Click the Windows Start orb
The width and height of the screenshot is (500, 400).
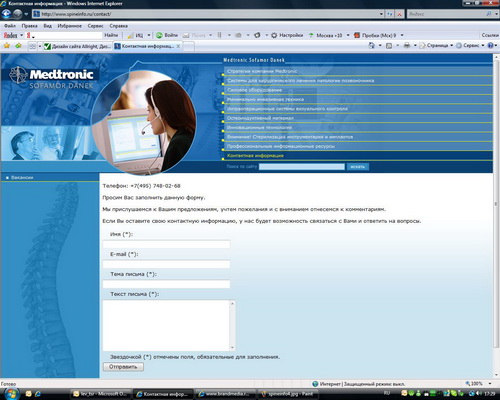click(x=11, y=394)
